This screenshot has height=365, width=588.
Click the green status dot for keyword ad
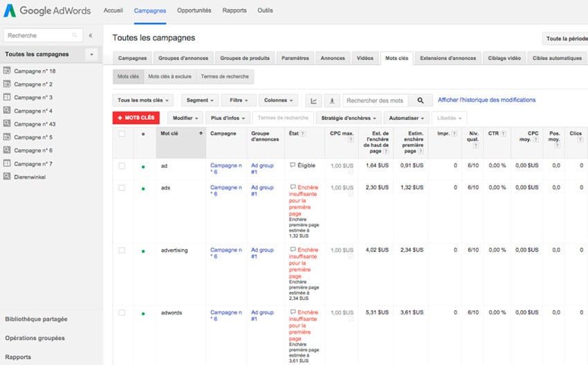(x=143, y=167)
